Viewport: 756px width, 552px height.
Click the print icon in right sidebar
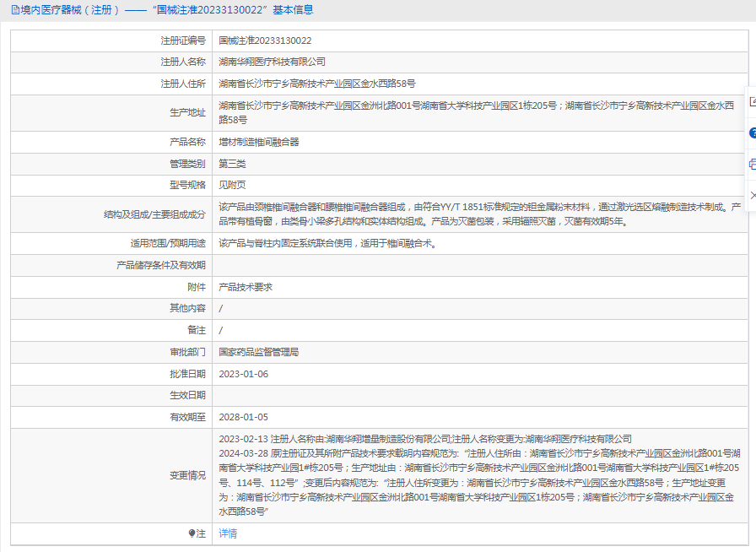click(752, 164)
